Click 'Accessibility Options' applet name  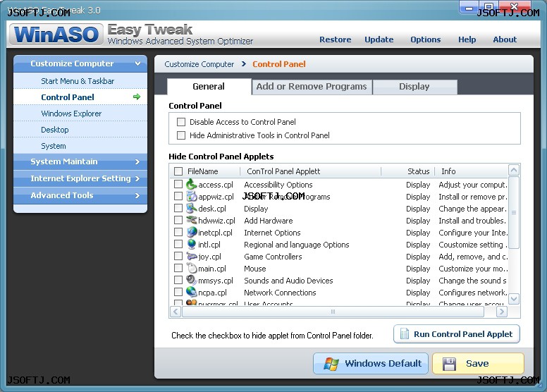coord(278,185)
